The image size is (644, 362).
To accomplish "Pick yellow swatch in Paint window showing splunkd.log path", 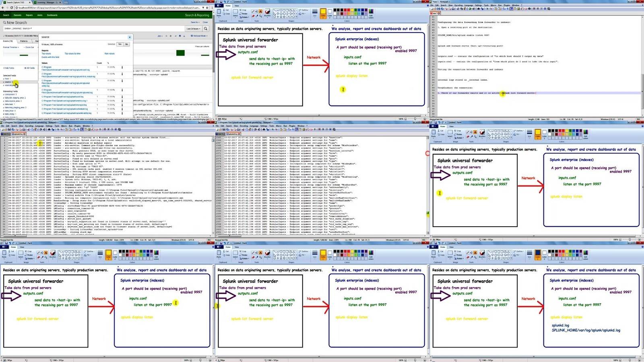I will [567, 251].
